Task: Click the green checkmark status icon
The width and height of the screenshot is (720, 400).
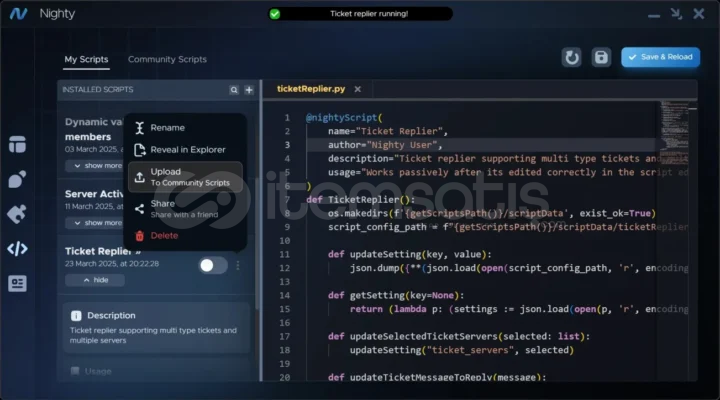Action: [275, 14]
